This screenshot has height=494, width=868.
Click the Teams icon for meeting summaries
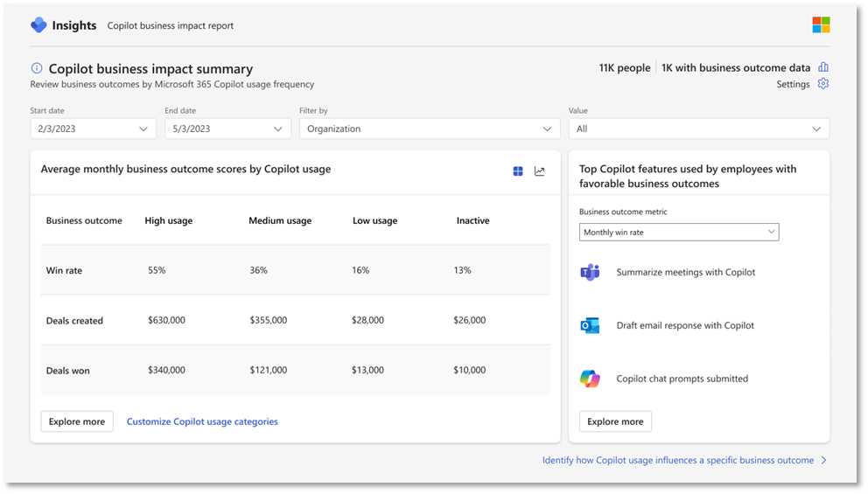[590, 272]
